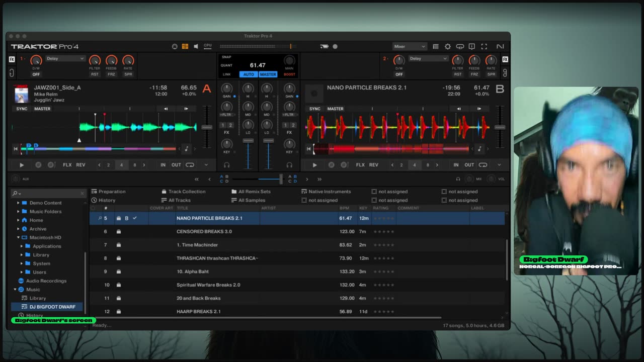Open the Delay effect dropdown on FX unit 1
The height and width of the screenshot is (362, 644).
(x=65, y=59)
